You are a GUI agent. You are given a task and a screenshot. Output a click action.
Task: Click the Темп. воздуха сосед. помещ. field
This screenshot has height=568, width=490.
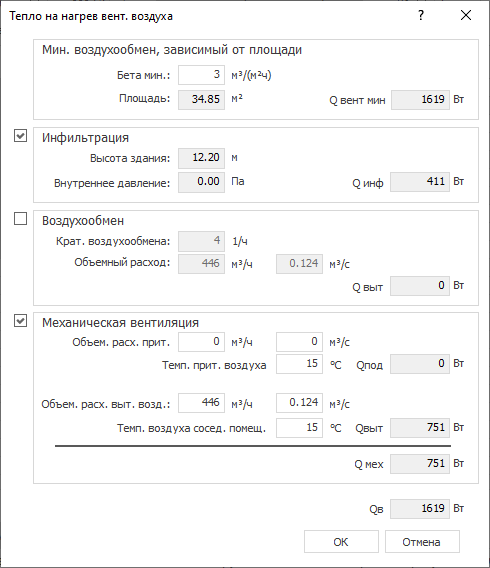point(299,428)
